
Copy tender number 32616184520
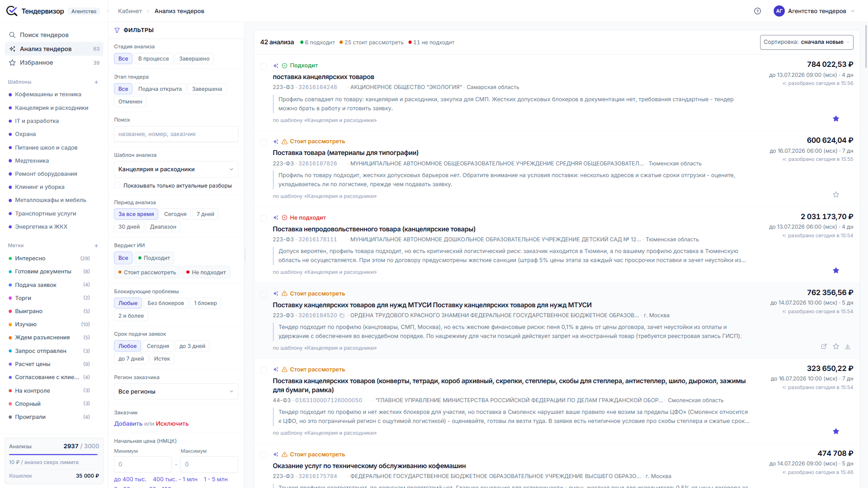pos(342,315)
